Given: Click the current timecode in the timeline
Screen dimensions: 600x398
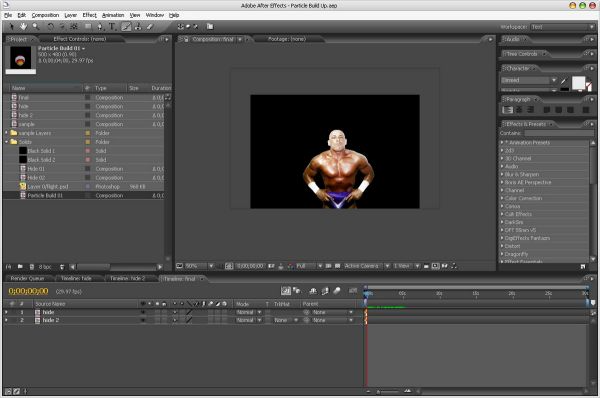Looking at the screenshot, I should coord(28,291).
